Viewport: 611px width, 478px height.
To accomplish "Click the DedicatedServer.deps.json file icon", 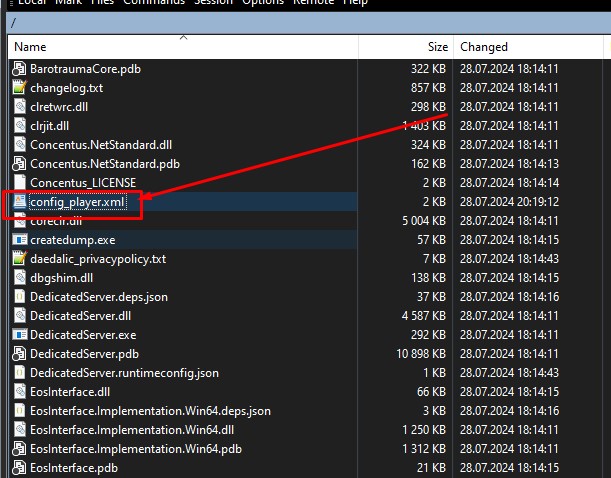I will 19,297.
